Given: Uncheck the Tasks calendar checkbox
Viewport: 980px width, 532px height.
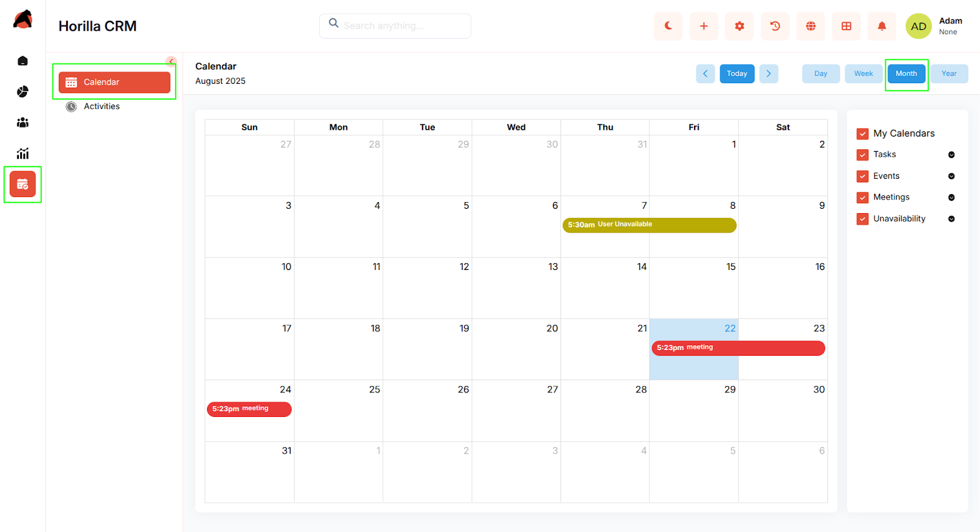Looking at the screenshot, I should pos(862,155).
